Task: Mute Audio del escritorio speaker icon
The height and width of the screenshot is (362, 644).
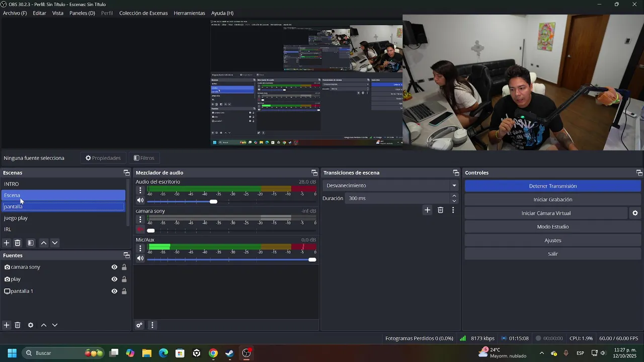Action: (140, 201)
